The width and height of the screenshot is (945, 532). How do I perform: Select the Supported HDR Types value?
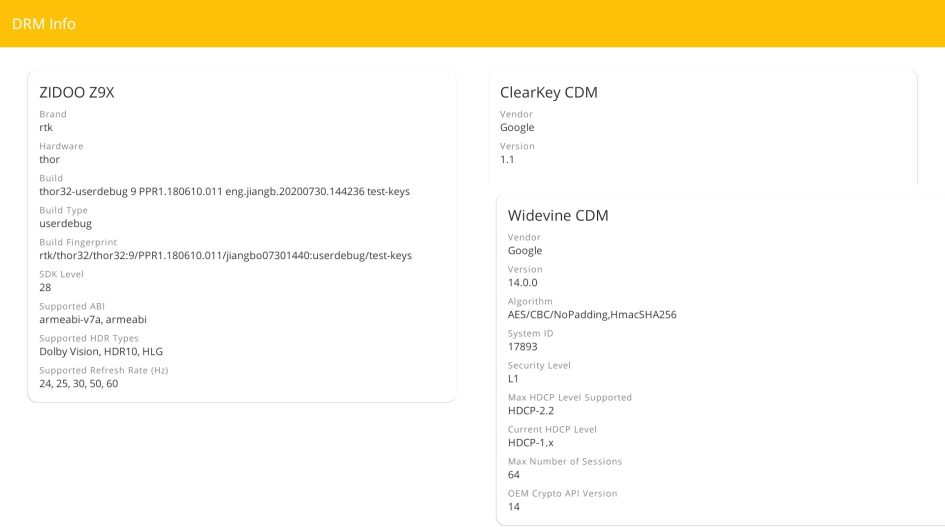pos(100,352)
